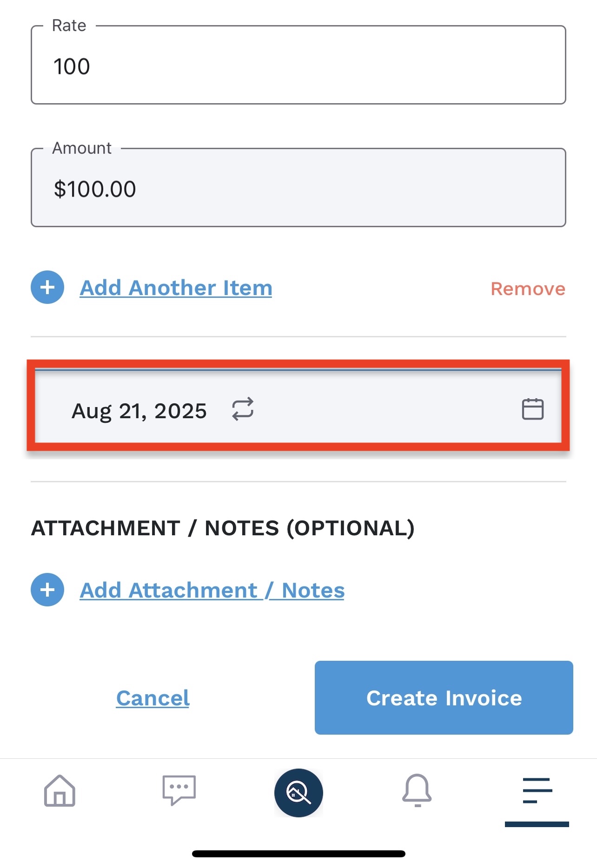Viewport: 597px width, 868px height.
Task: Open the menu lines icon in the bottom bar
Action: click(537, 790)
